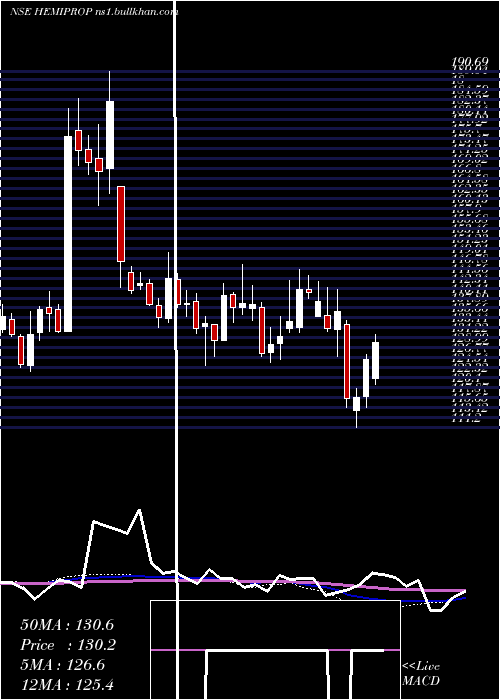Click the <<Live MACD label
Viewport: 500px width, 700px height.
[421, 674]
